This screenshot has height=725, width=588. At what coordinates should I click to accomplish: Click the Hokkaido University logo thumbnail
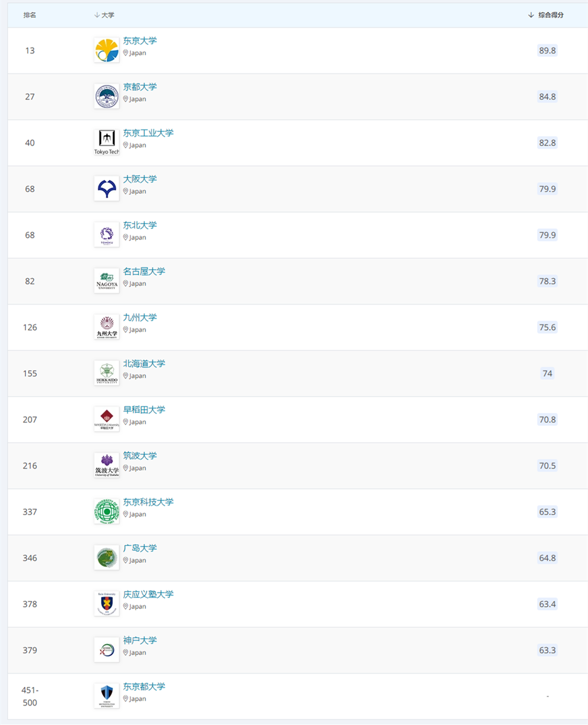tap(106, 373)
